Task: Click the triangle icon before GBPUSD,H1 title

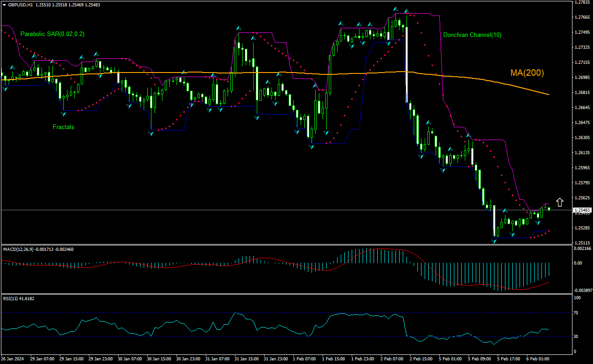Action: coord(4,5)
